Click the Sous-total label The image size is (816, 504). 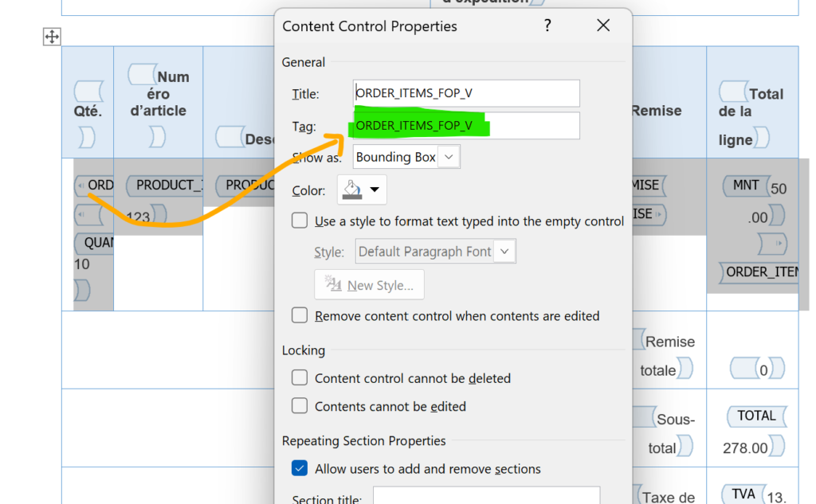tap(671, 434)
